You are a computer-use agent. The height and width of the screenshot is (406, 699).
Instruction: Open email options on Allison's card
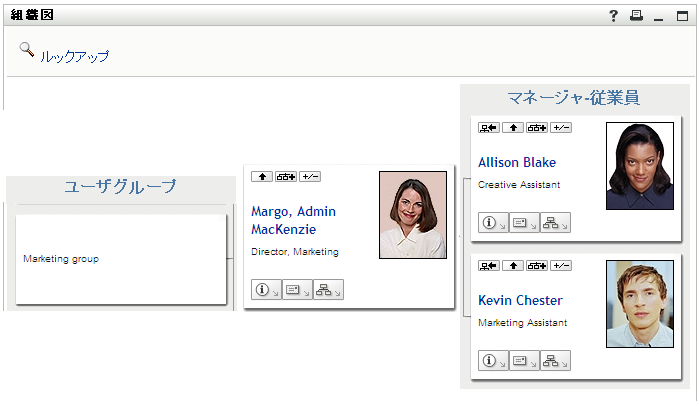coord(524,223)
